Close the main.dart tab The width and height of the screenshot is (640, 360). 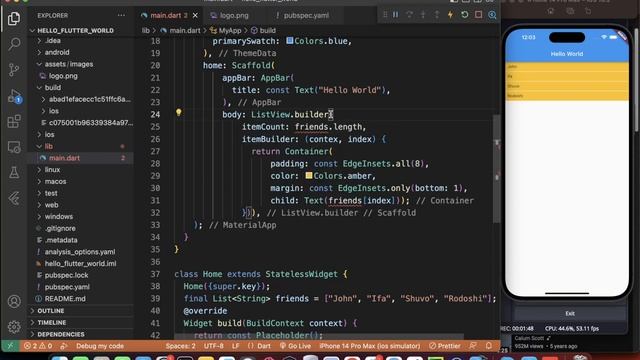pos(195,16)
